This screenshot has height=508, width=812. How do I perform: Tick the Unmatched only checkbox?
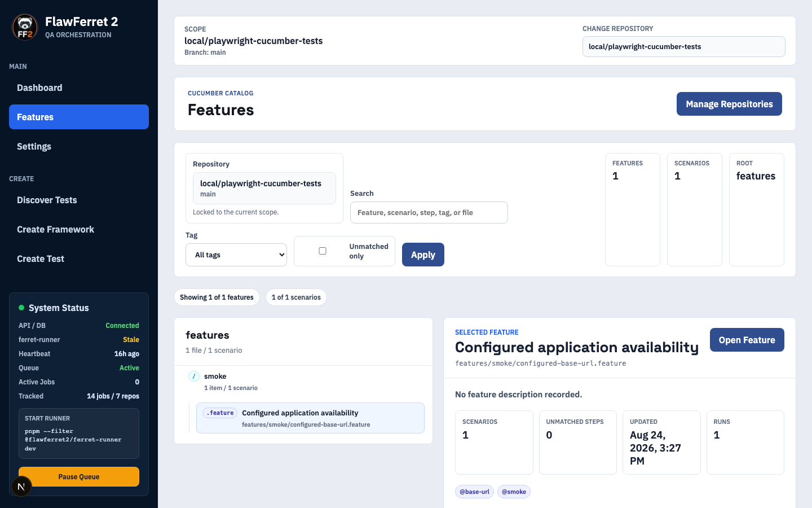point(323,251)
